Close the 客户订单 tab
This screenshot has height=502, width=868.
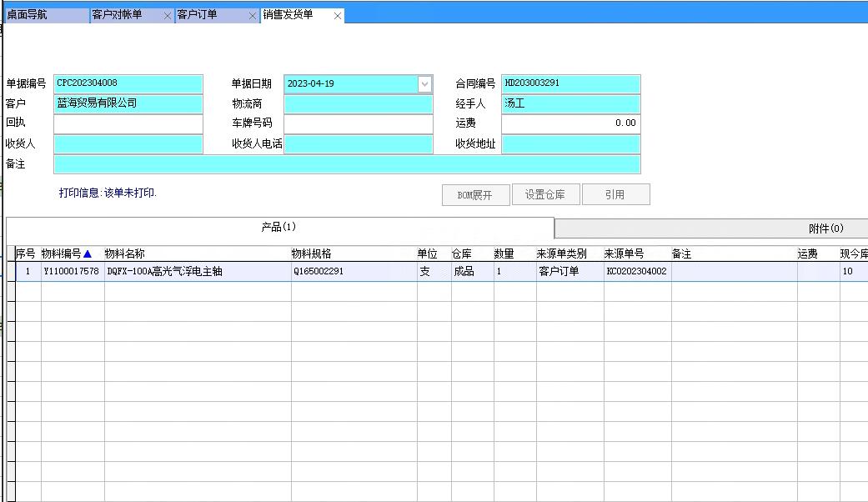click(252, 15)
